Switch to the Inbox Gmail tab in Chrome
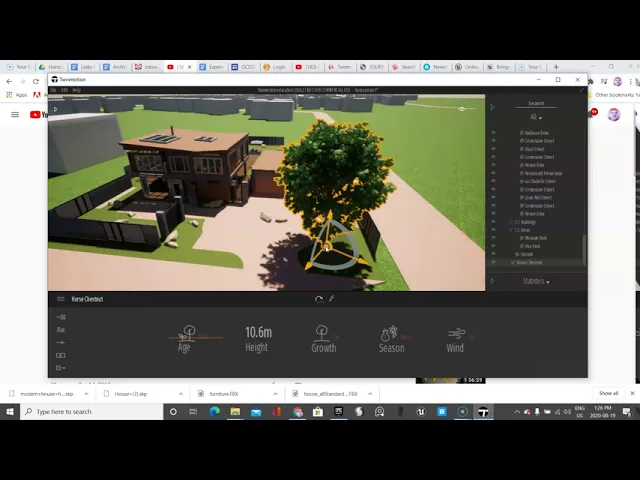 (x=147, y=67)
